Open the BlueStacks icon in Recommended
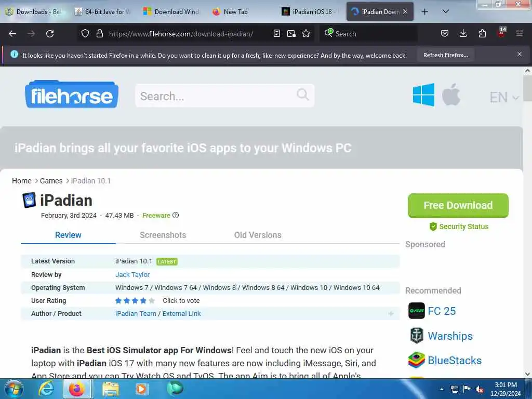The width and height of the screenshot is (532, 399). tap(416, 360)
